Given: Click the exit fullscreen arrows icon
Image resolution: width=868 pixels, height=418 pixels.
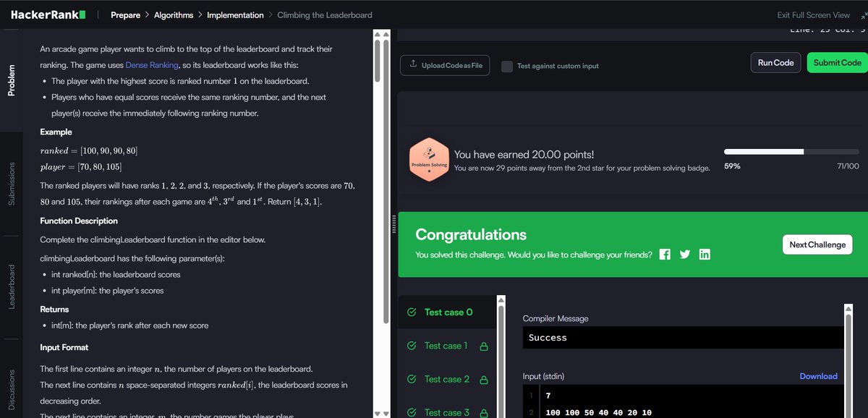Looking at the screenshot, I should [864, 14].
